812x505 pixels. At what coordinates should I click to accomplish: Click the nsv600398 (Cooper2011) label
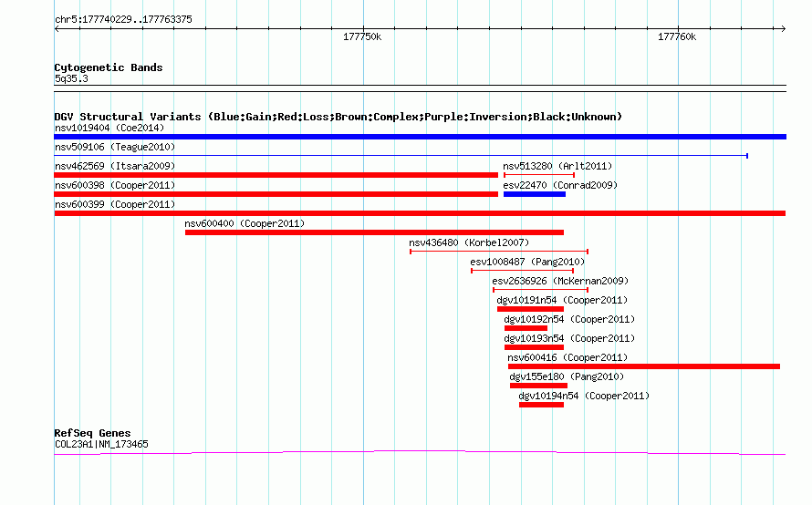[x=115, y=185]
